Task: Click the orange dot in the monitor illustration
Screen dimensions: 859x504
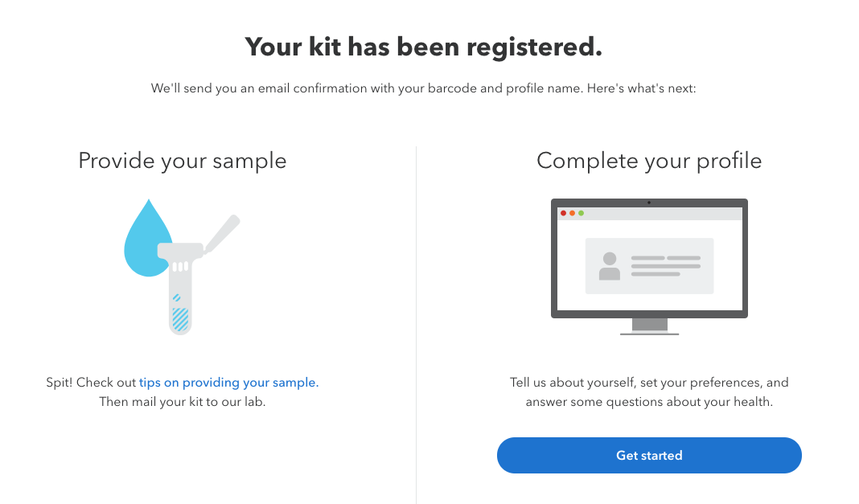Action: 572,213
